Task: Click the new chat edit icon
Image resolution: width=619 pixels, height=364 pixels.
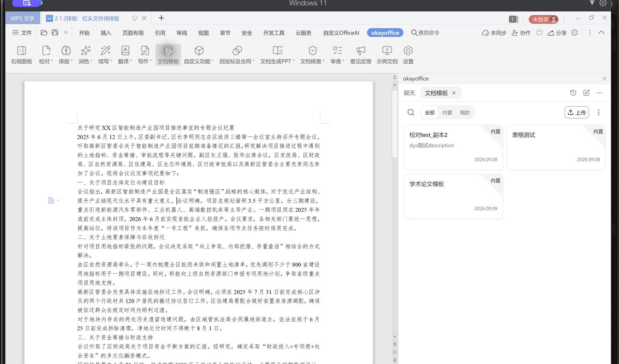Action: tap(587, 93)
